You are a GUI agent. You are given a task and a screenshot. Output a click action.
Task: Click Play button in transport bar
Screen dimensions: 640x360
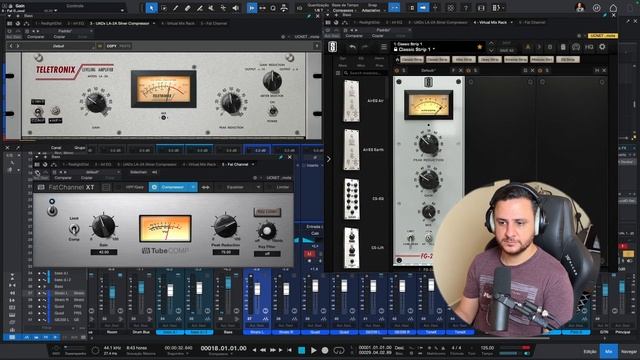tap(313, 350)
